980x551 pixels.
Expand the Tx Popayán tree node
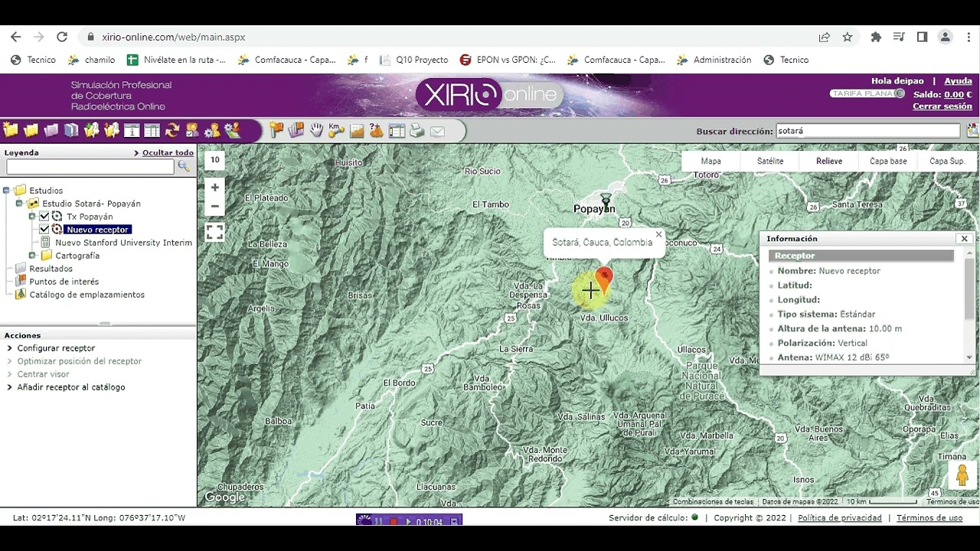click(32, 217)
